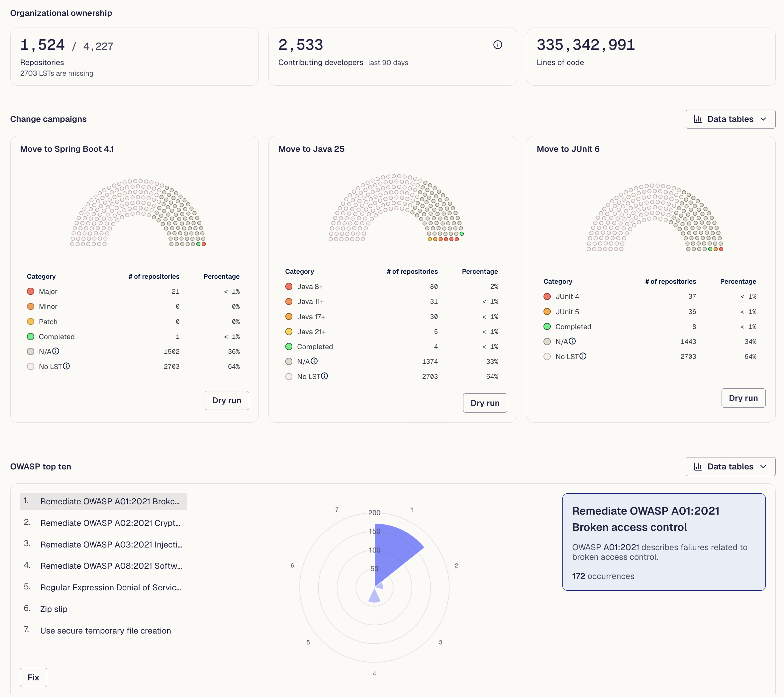Click 2,533 contributing developers value
784x697 pixels.
pos(301,45)
